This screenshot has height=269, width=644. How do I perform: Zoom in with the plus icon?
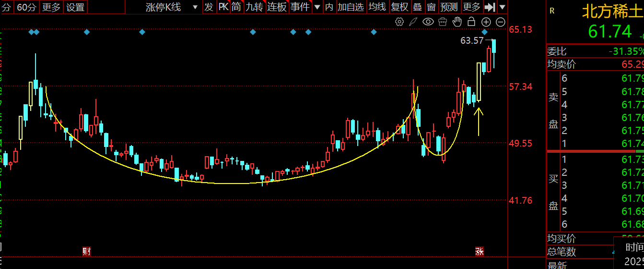coord(486,22)
